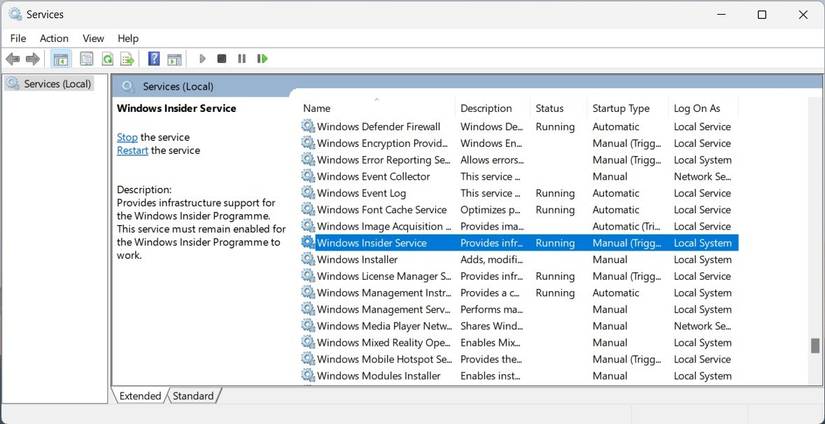Select the Windows Modules Installer service name
825x424 pixels.
pos(379,376)
